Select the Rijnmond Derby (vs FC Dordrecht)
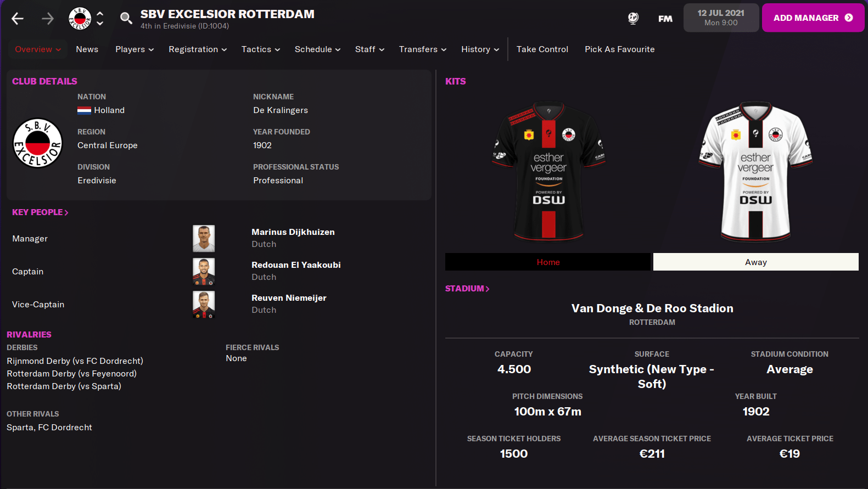Viewport: 868px width, 489px height. [75, 361]
